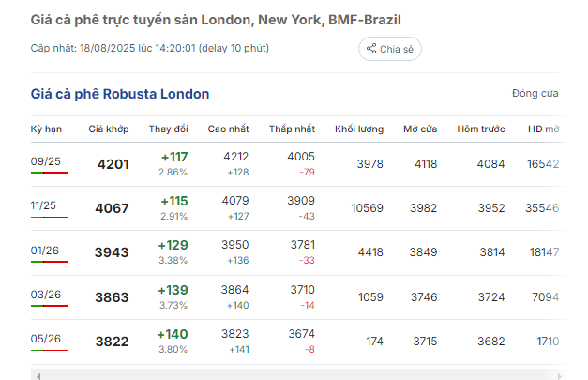
Task: Click the Kỳ hạn column header
Action: pos(46,129)
